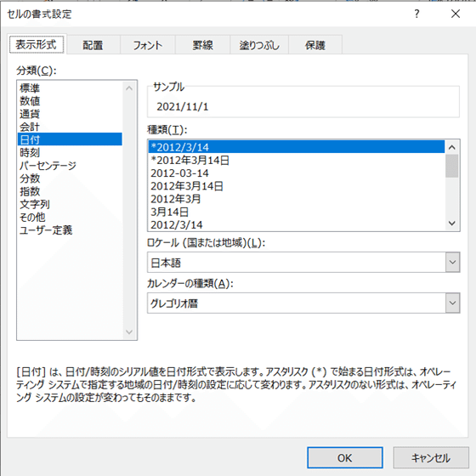This screenshot has width=476, height=476.
Task: Confirm with the OK button
Action: 345,457
